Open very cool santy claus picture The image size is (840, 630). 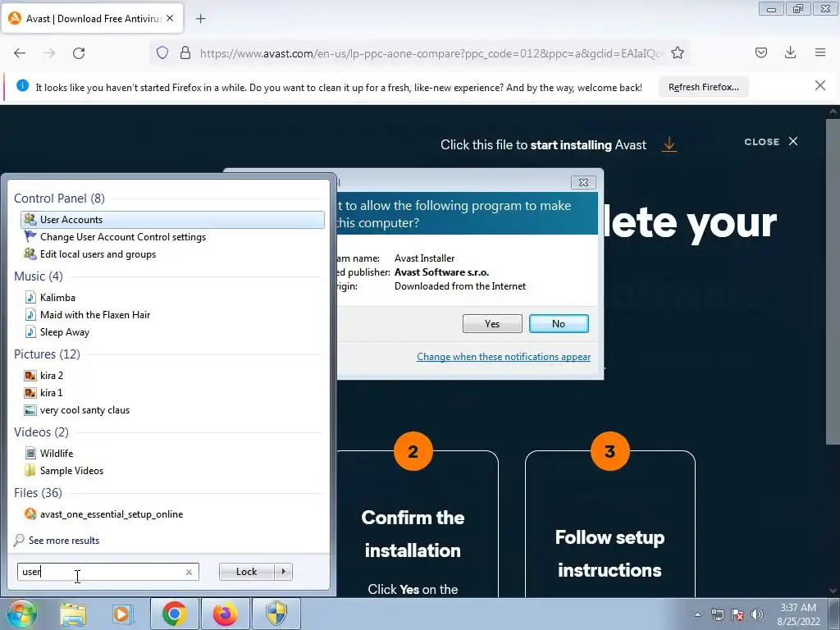[x=84, y=410]
